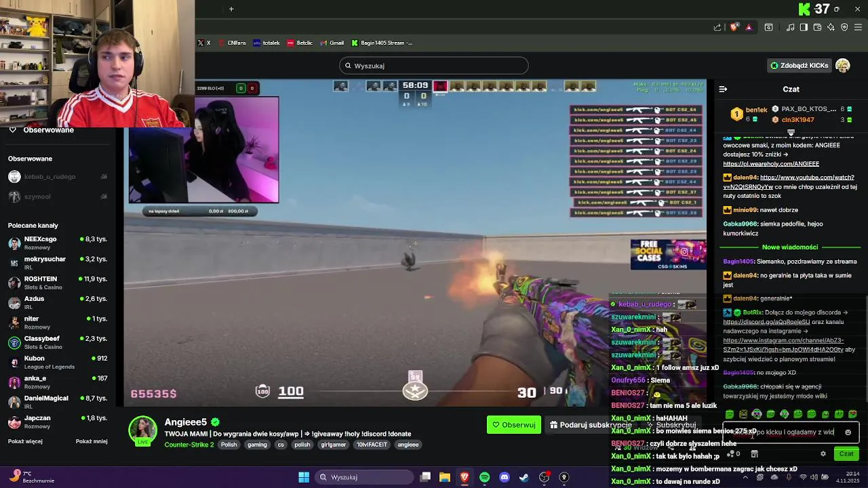Click the Podaruj subskrypcje button
868x488 pixels.
[590, 425]
